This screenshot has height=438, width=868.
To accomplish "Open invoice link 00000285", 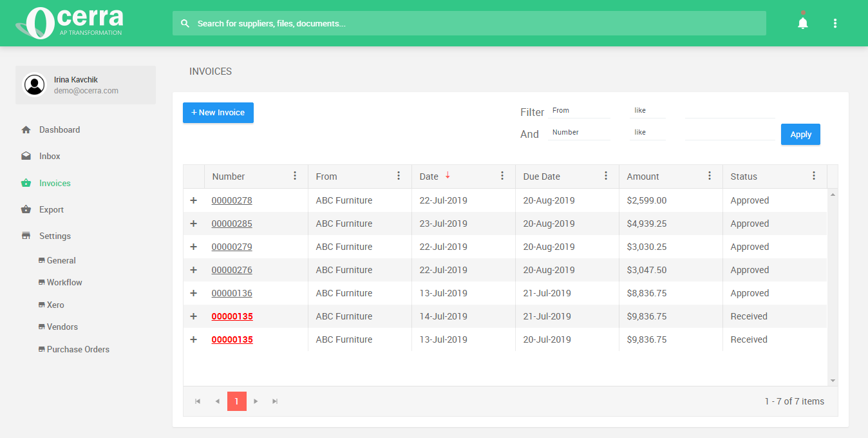I will (232, 224).
